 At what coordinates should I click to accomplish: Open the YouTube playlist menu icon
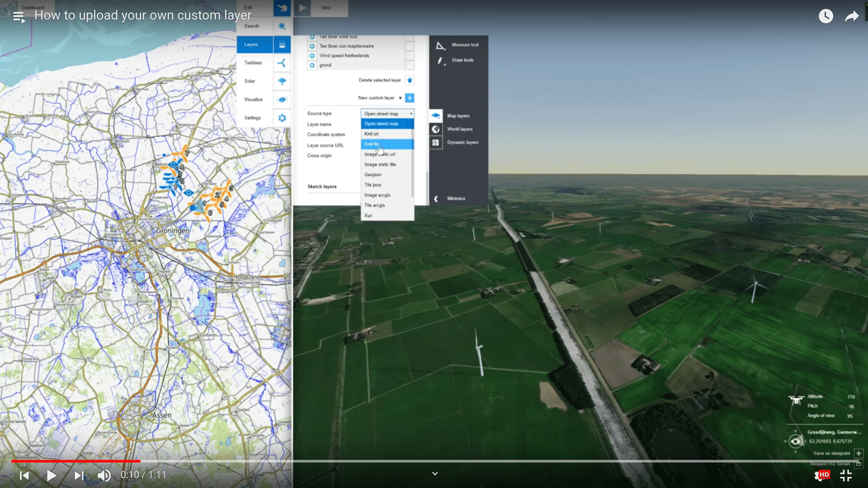tap(19, 17)
